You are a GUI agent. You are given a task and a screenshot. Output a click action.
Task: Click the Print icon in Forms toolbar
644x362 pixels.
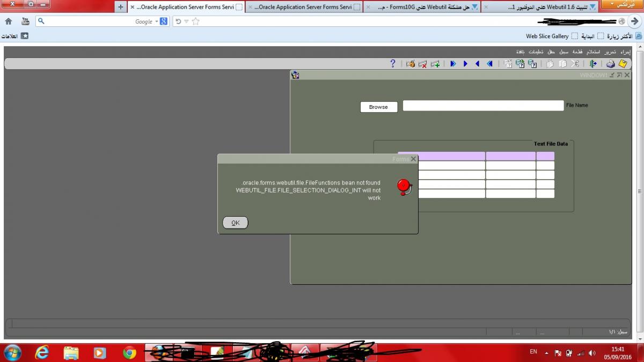coord(610,64)
